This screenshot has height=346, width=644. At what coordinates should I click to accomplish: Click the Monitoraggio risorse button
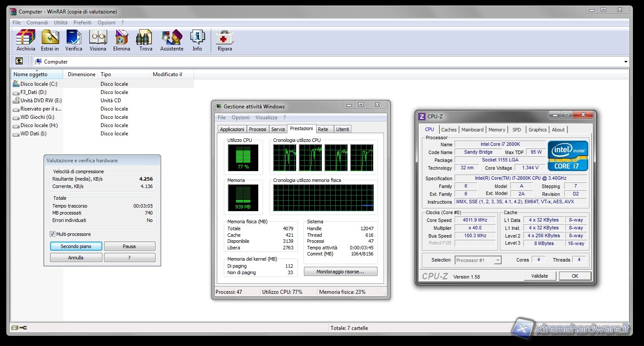[x=340, y=272]
